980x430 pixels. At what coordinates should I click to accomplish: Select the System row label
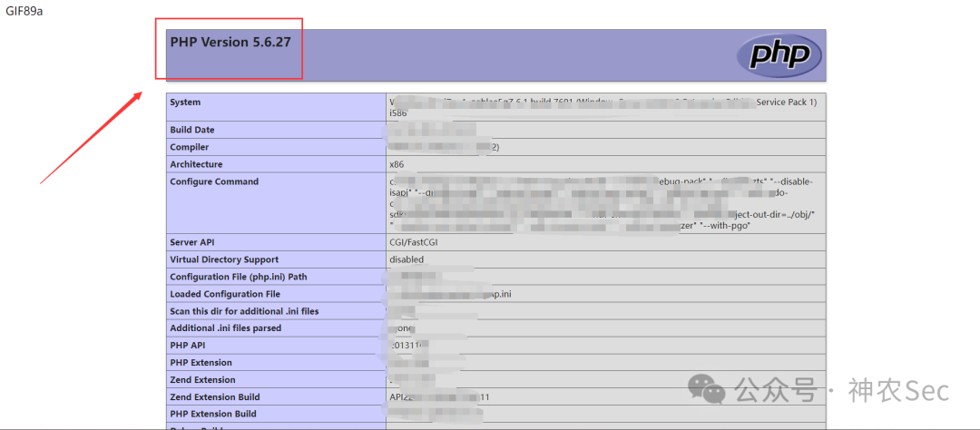click(186, 102)
